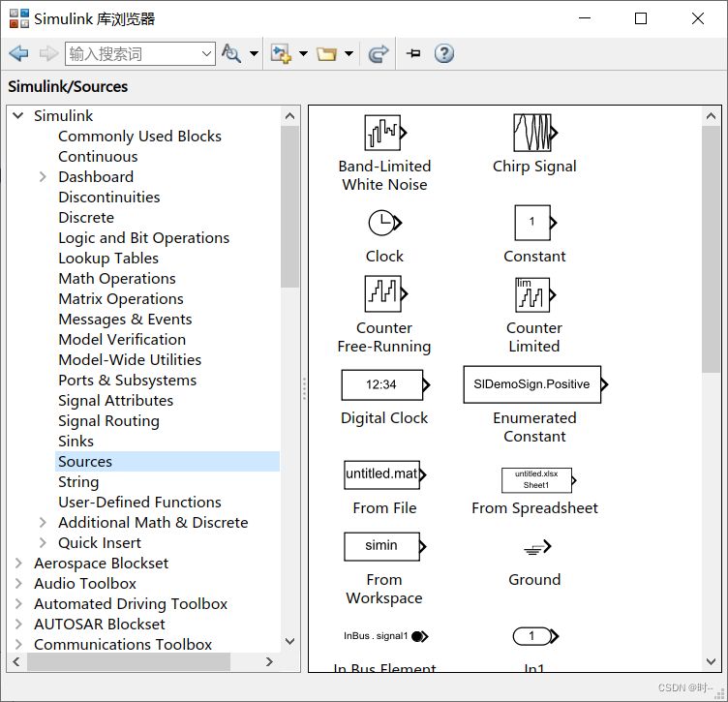Open the Commonly Used Blocks library
Viewport: 728px width, 702px height.
point(139,136)
